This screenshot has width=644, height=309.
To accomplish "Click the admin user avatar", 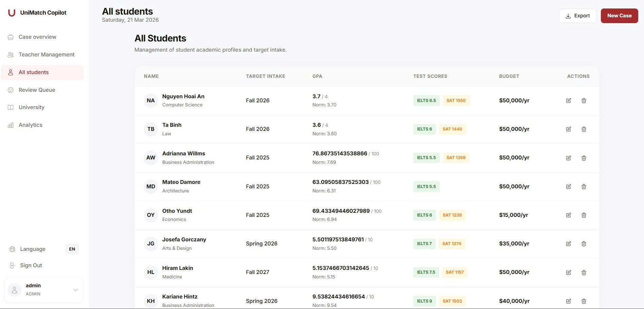I will point(14,290).
